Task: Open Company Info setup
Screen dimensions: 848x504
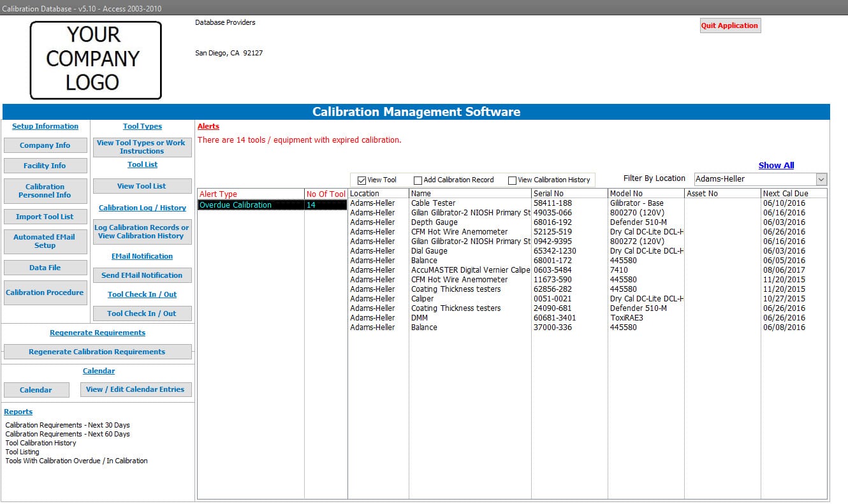Action: click(45, 145)
